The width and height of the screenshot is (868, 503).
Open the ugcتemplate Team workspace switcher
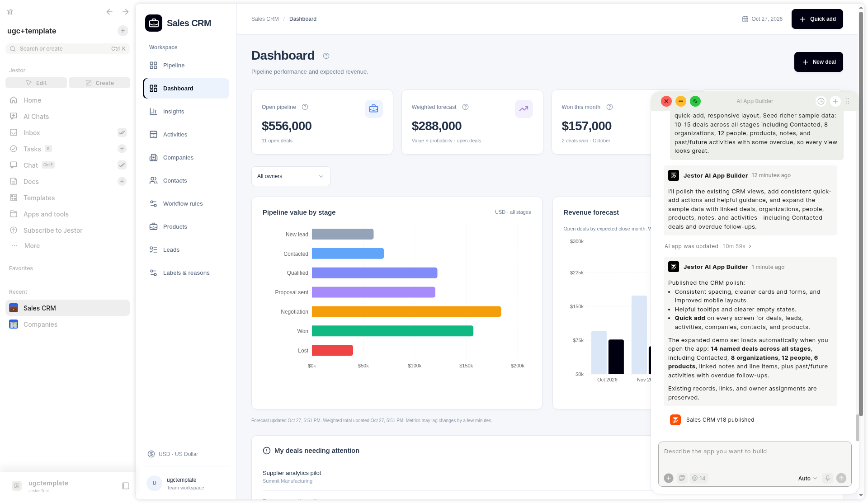[x=186, y=484]
